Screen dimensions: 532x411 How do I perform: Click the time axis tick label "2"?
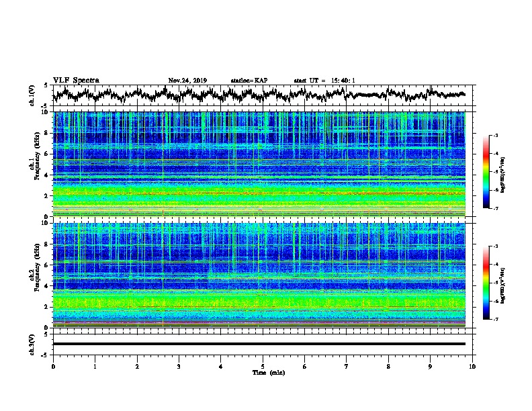coord(137,367)
